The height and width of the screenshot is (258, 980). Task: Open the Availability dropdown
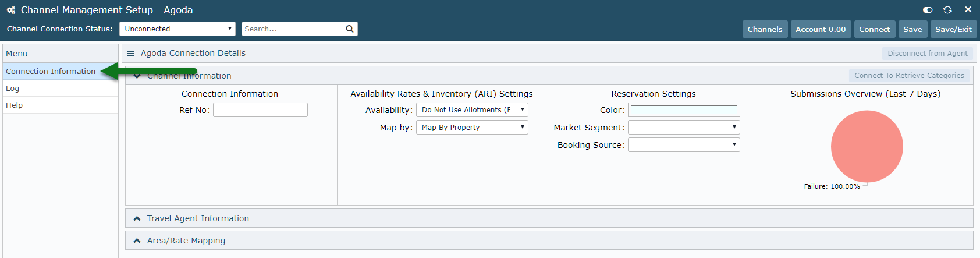[472, 110]
